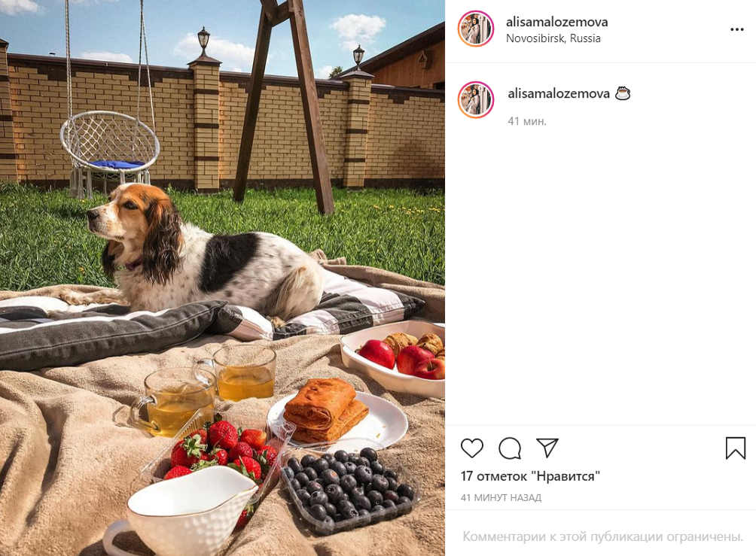Click the hanging macrame swing chair
Image resolution: width=756 pixels, height=556 pixels.
click(x=109, y=150)
